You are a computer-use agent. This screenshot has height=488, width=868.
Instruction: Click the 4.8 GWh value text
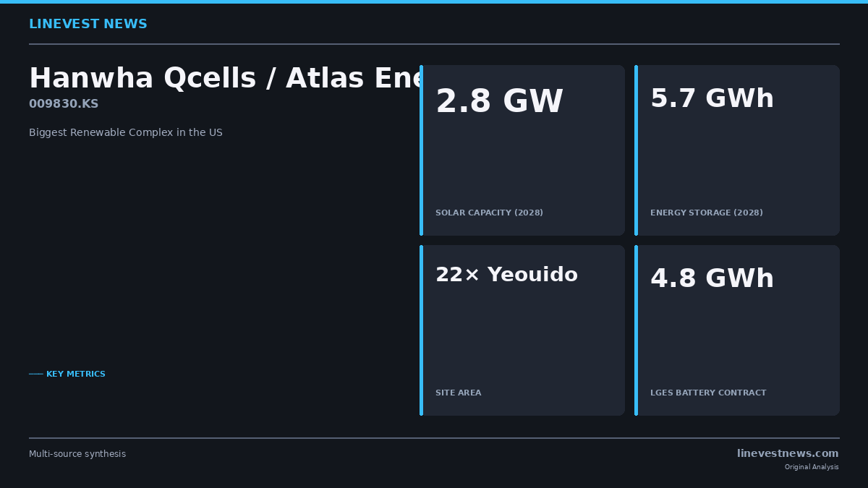pos(712,279)
